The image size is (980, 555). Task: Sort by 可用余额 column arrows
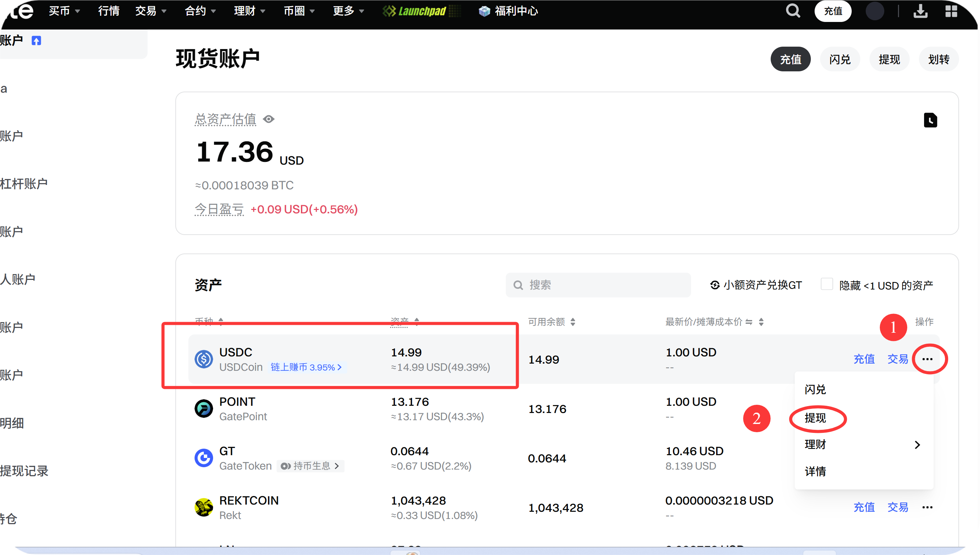pyautogui.click(x=573, y=322)
